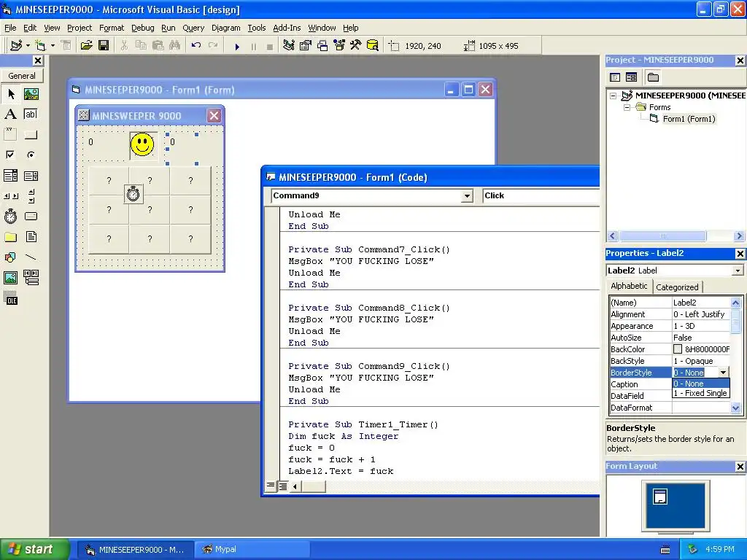Image resolution: width=747 pixels, height=560 pixels.
Task: Collapse the MINESEEPER9000 project tree node
Action: pyautogui.click(x=613, y=96)
